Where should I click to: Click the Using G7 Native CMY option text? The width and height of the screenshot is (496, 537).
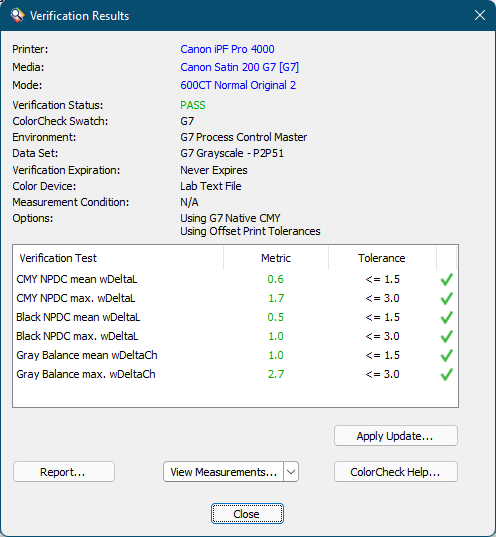click(x=230, y=218)
